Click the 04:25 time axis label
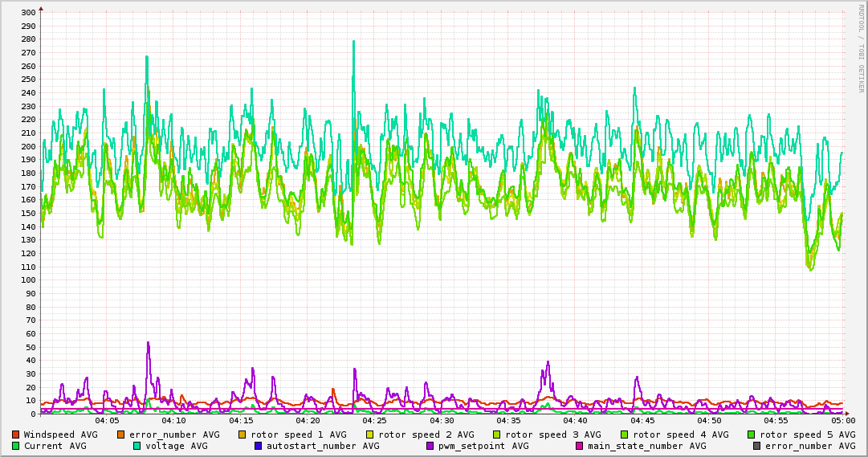 [x=375, y=421]
